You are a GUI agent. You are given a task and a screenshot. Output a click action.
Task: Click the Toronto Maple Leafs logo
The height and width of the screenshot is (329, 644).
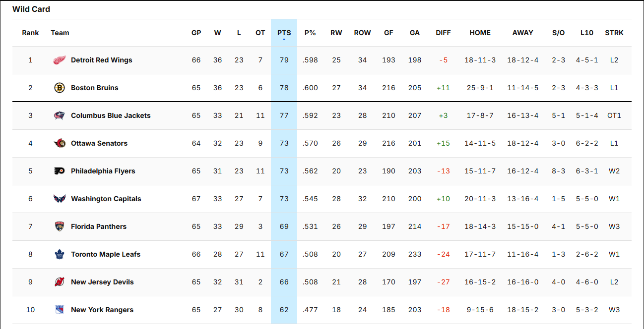tap(60, 254)
